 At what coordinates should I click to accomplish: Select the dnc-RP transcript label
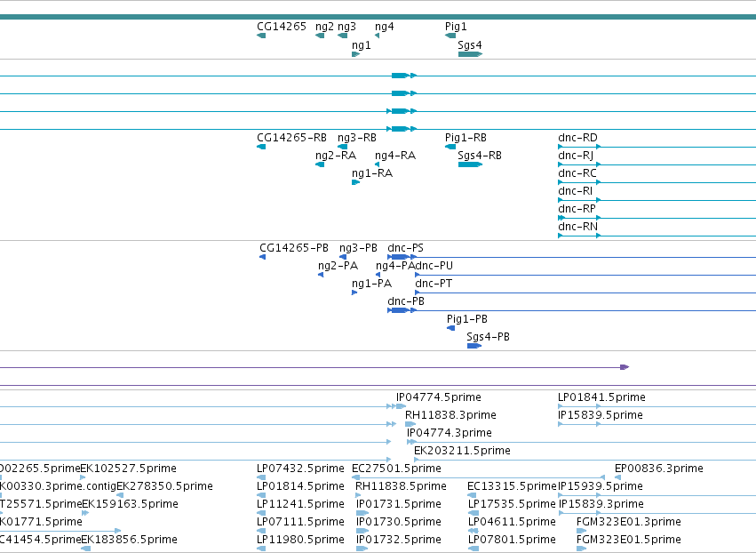(577, 209)
